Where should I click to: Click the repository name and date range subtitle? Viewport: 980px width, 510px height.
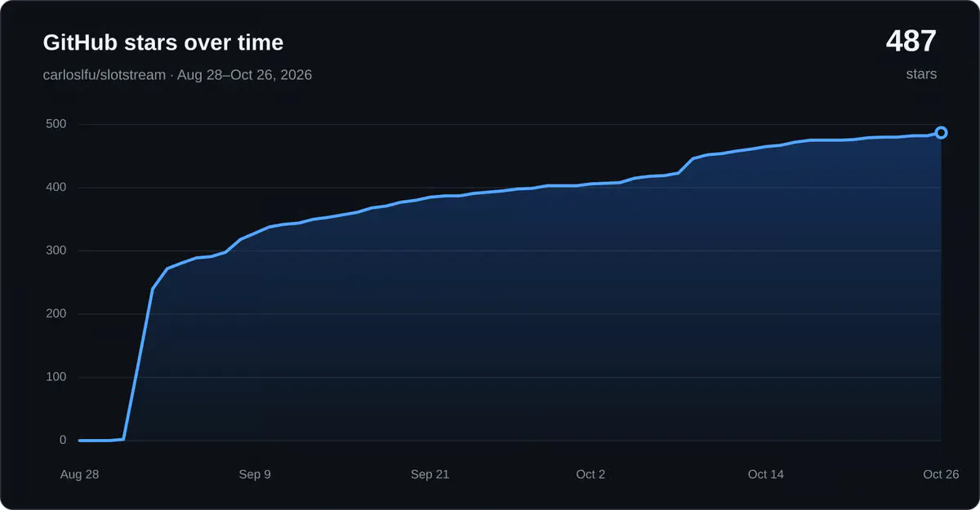(177, 75)
